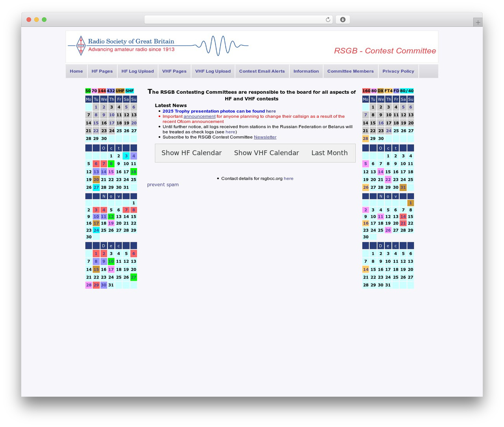The image size is (504, 427).
Task: Open the HF Pages menu
Action: coord(102,71)
